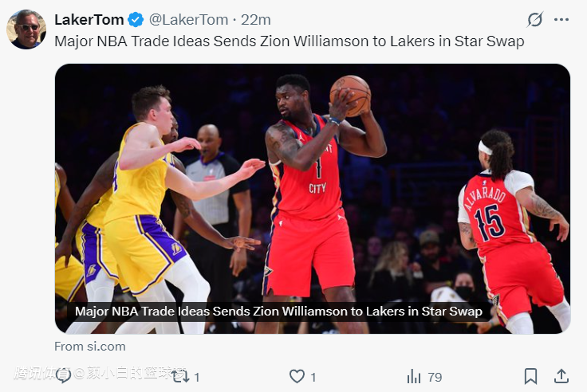The image size is (587, 392).
Task: Open the view analytics bar chart icon
Action: click(413, 376)
